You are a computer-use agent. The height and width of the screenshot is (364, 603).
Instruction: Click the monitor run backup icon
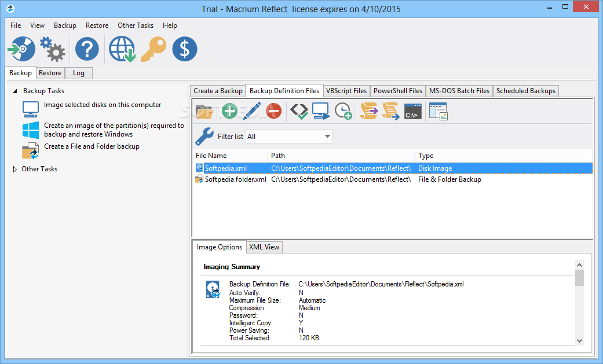point(321,112)
